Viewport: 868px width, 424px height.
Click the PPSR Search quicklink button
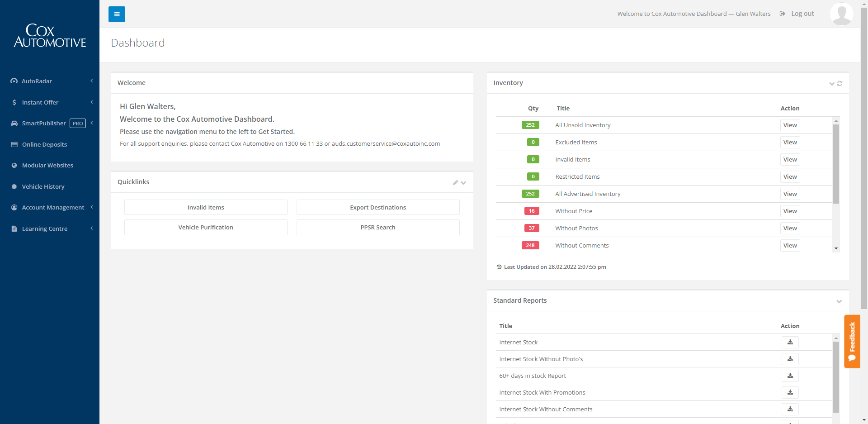pyautogui.click(x=378, y=227)
